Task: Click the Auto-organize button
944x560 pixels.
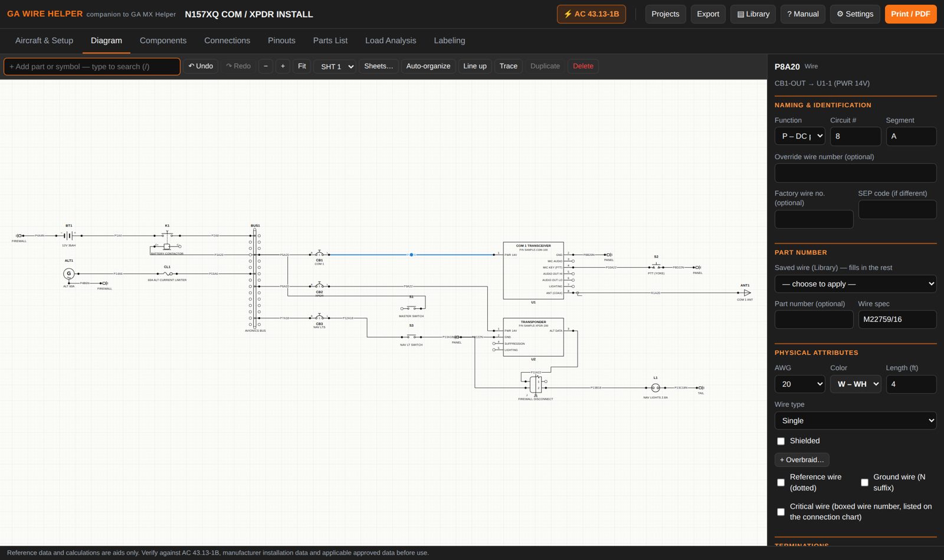Action: point(428,66)
